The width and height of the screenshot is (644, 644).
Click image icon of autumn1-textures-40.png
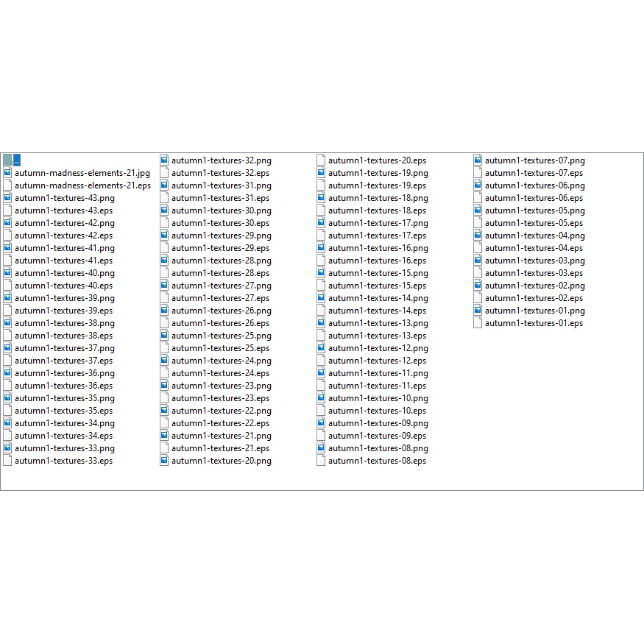(7, 273)
